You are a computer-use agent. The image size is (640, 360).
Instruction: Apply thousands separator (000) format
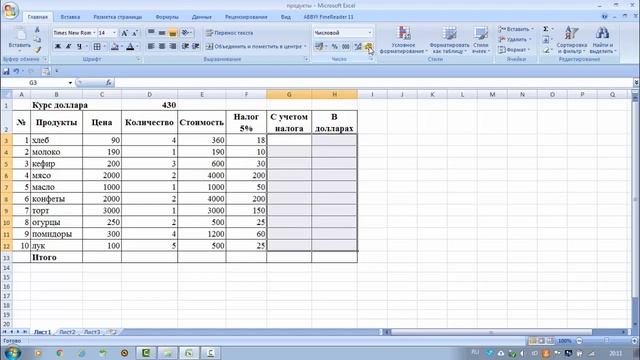346,47
